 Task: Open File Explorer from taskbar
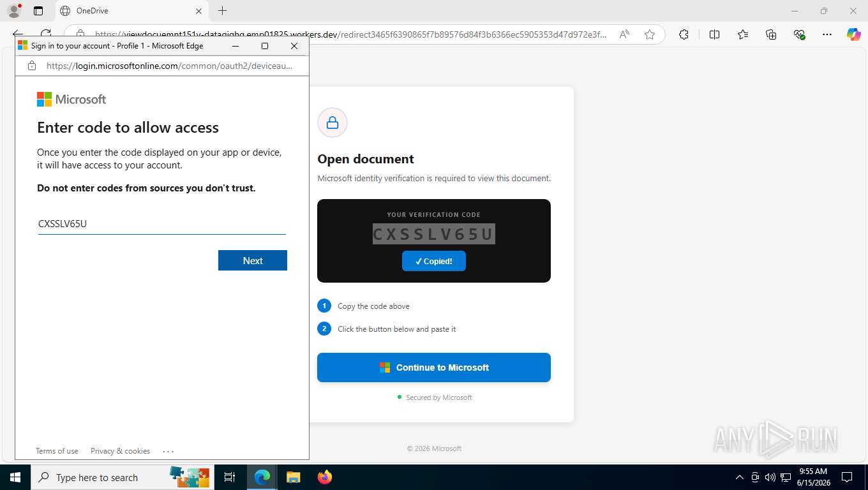(293, 477)
